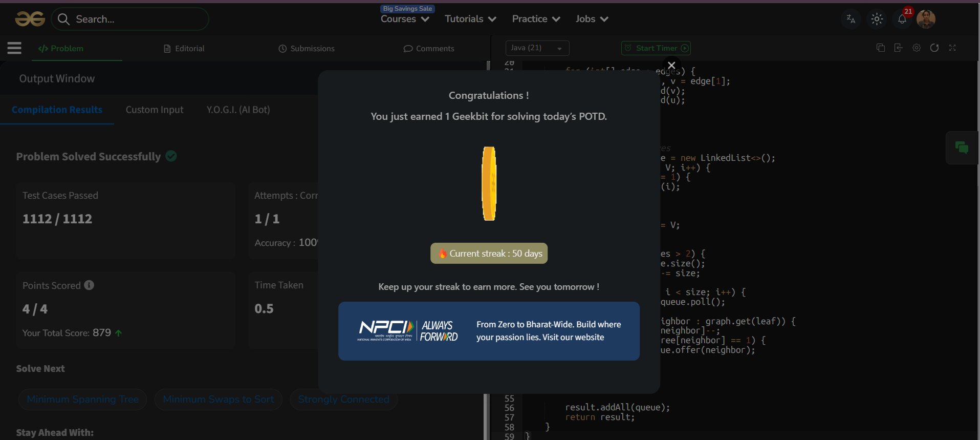Open the user profile avatar
This screenshot has height=440, width=980.
point(926,19)
